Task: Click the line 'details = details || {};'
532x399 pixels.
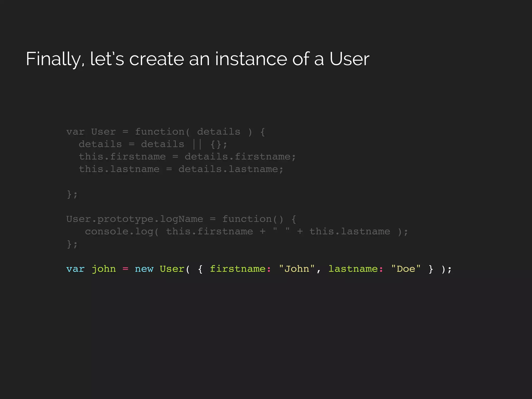Action: click(x=153, y=144)
